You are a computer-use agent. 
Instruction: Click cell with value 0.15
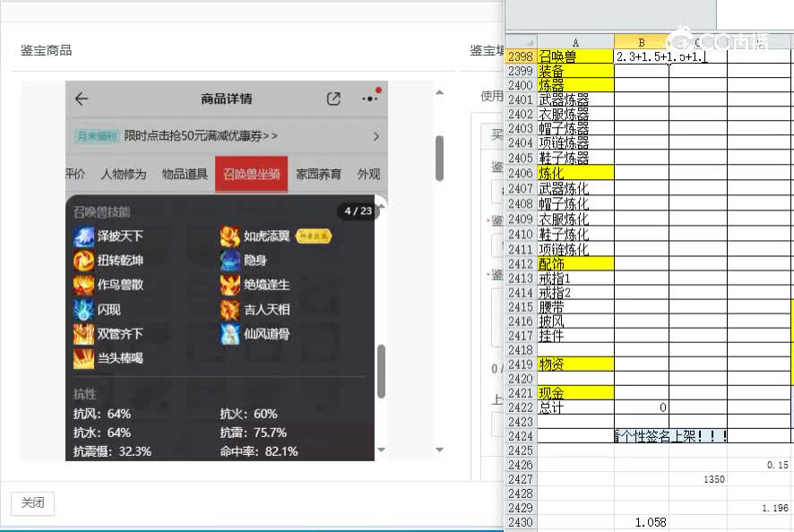coord(760,465)
